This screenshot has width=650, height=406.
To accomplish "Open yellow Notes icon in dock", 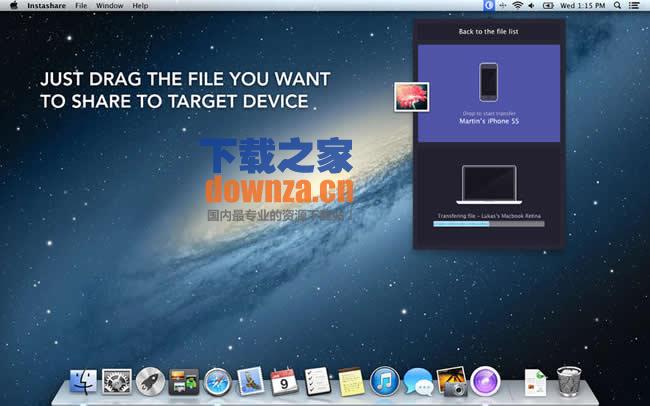I will [351, 382].
